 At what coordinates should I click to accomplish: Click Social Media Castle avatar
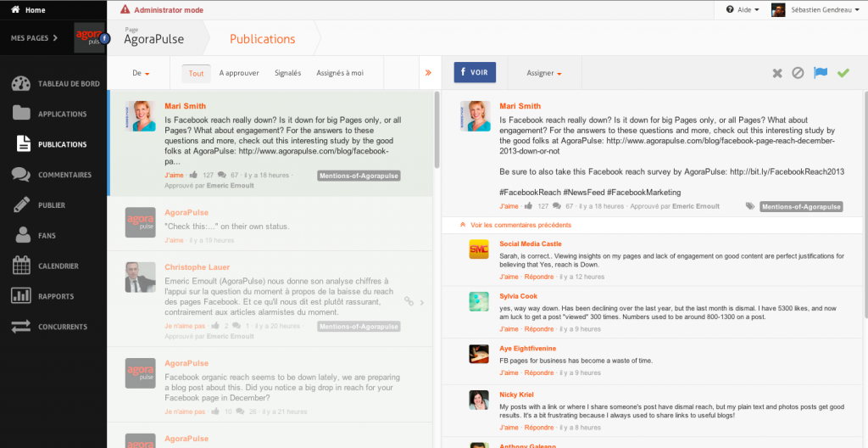tap(479, 249)
